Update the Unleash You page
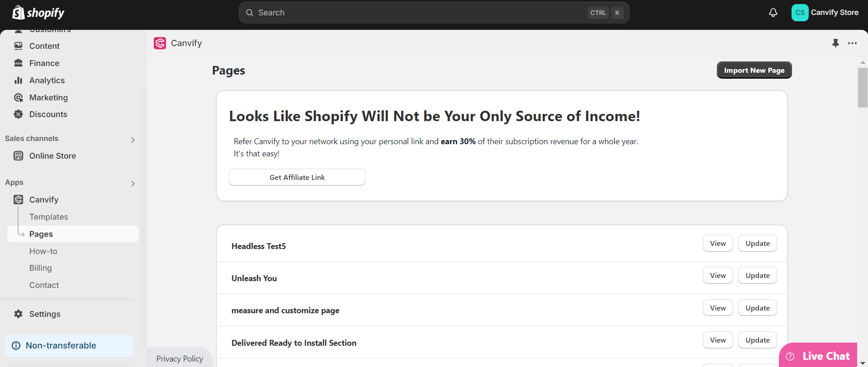The image size is (868, 367). tap(758, 275)
